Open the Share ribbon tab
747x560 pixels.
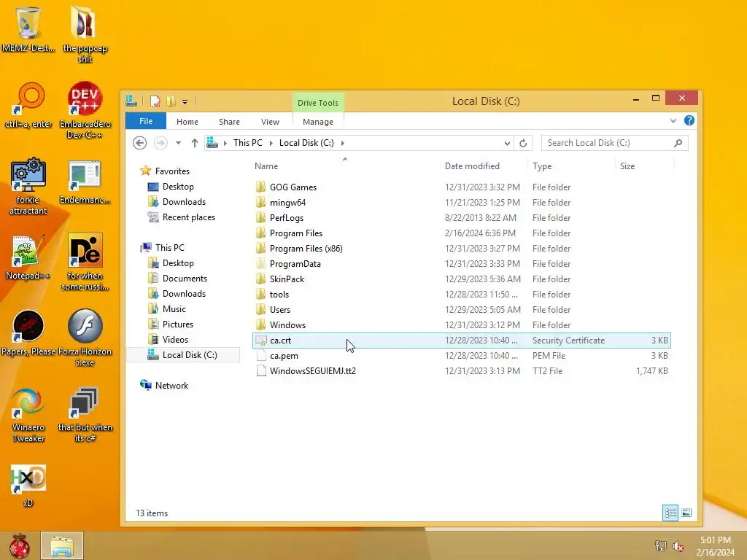coord(229,122)
